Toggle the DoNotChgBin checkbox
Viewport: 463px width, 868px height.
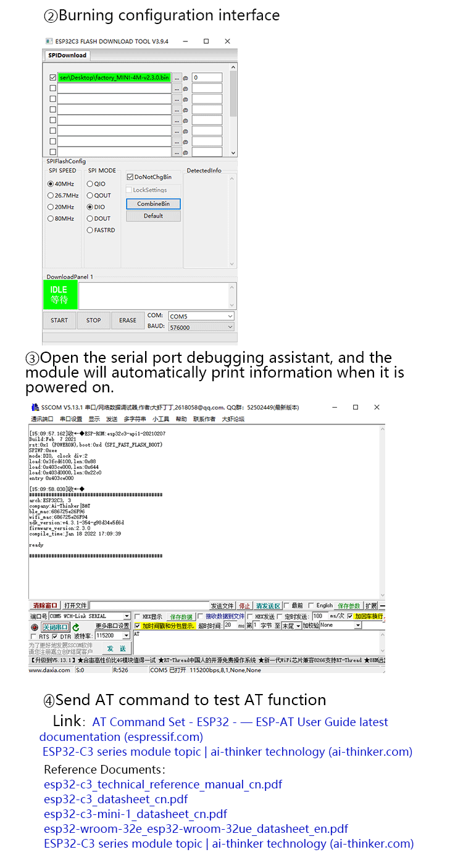pyautogui.click(x=130, y=177)
